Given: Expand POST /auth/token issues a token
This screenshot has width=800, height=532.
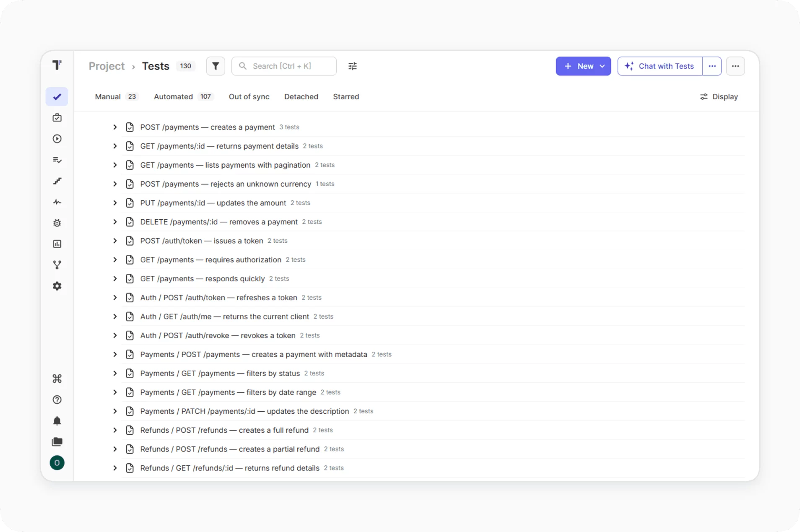Looking at the screenshot, I should [x=115, y=241].
